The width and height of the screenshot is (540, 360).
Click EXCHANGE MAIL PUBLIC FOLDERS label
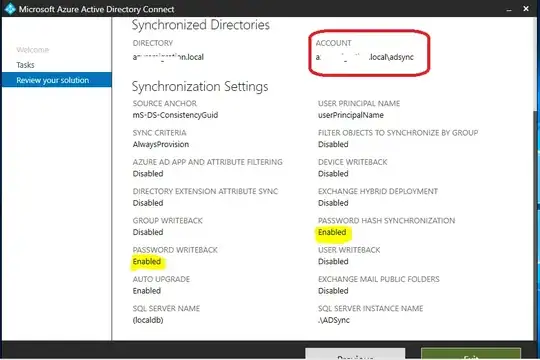pos(378,279)
